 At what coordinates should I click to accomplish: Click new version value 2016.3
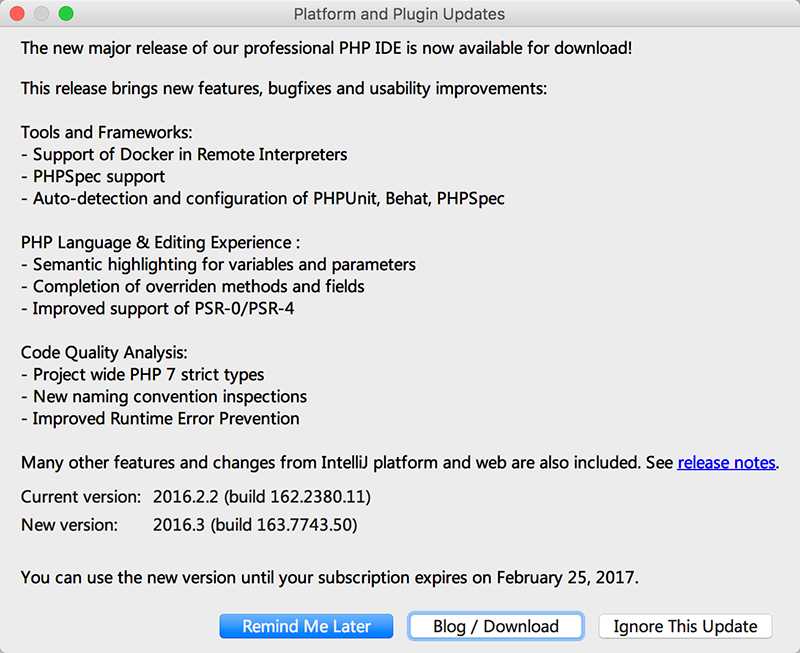pos(255,525)
